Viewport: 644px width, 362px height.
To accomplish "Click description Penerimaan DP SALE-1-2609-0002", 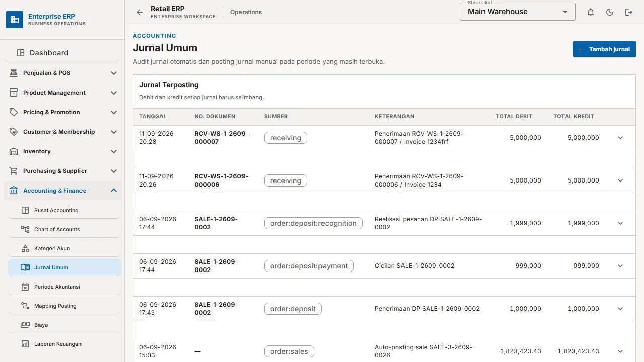I will (x=427, y=309).
